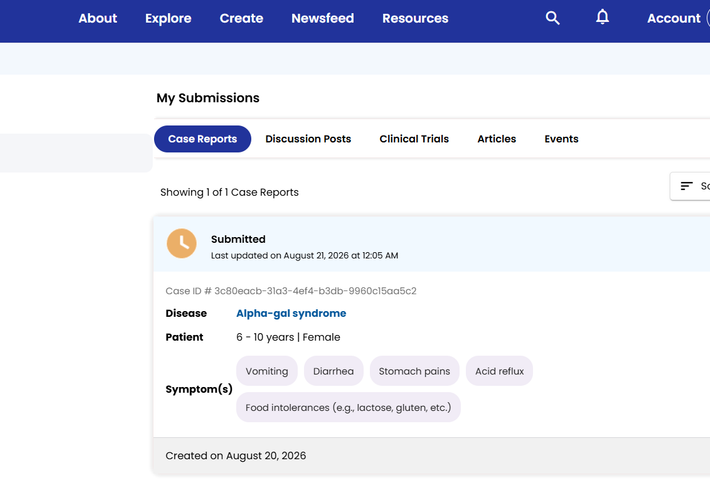Click the Diarrhea symptom tag
Image resolution: width=710 pixels, height=500 pixels.
pyautogui.click(x=333, y=371)
